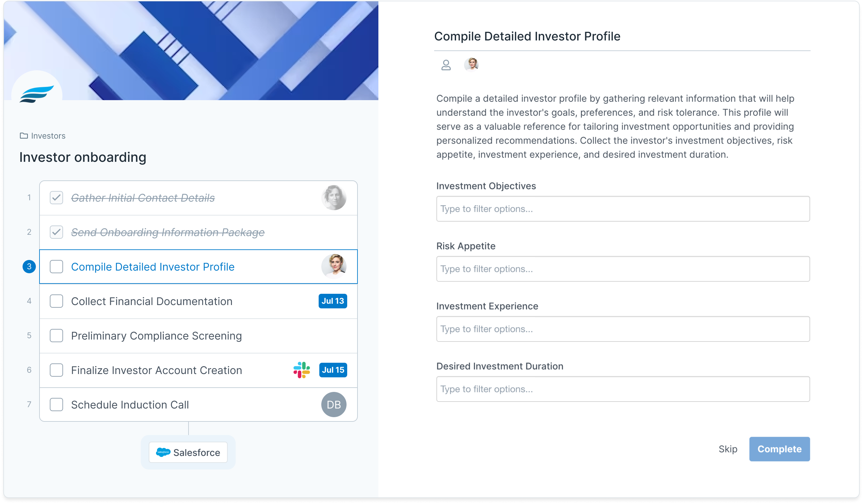Image resolution: width=863 pixels, height=504 pixels.
Task: Click the Skip link
Action: [728, 449]
